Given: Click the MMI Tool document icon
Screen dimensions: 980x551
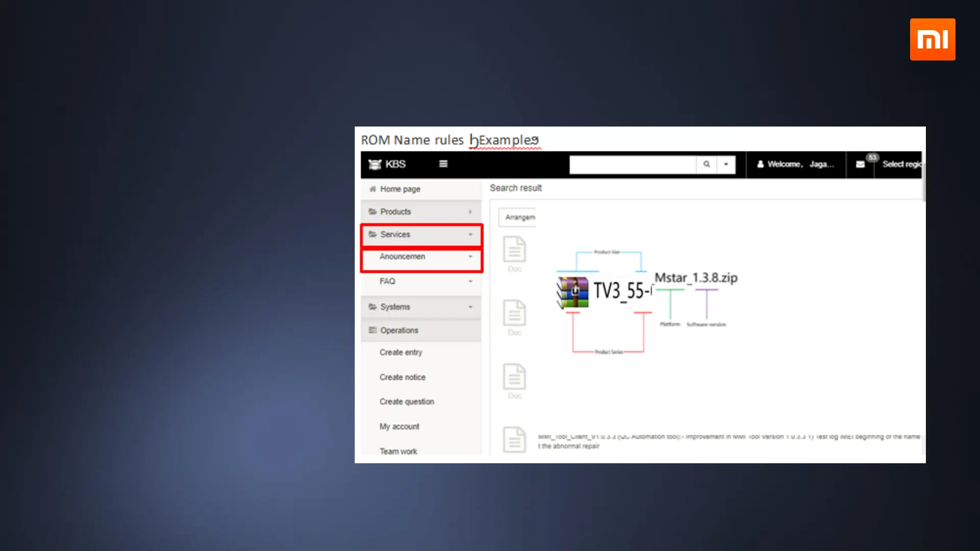Looking at the screenshot, I should click(514, 439).
